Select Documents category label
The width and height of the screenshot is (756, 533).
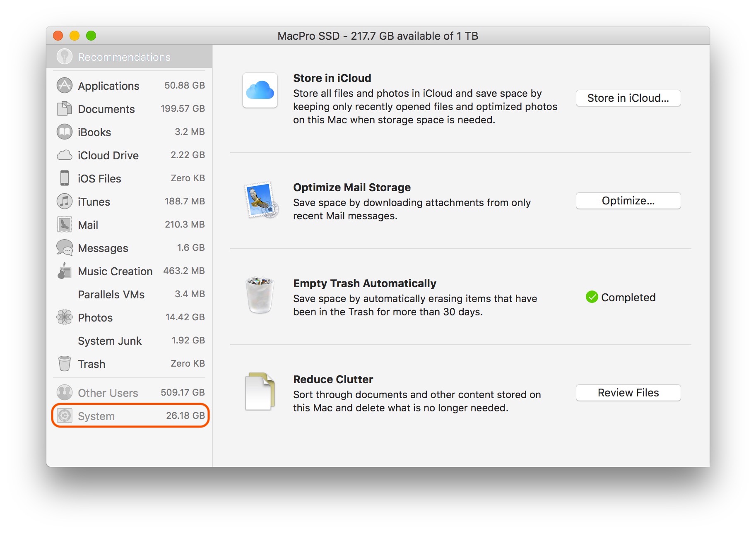pos(106,109)
